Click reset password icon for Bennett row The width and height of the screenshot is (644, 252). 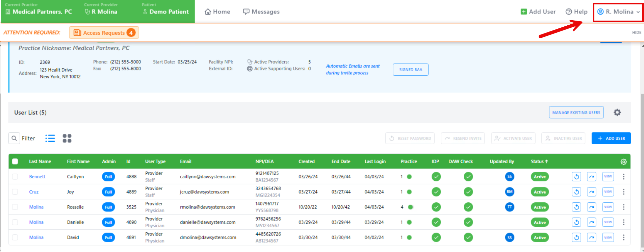click(x=576, y=177)
